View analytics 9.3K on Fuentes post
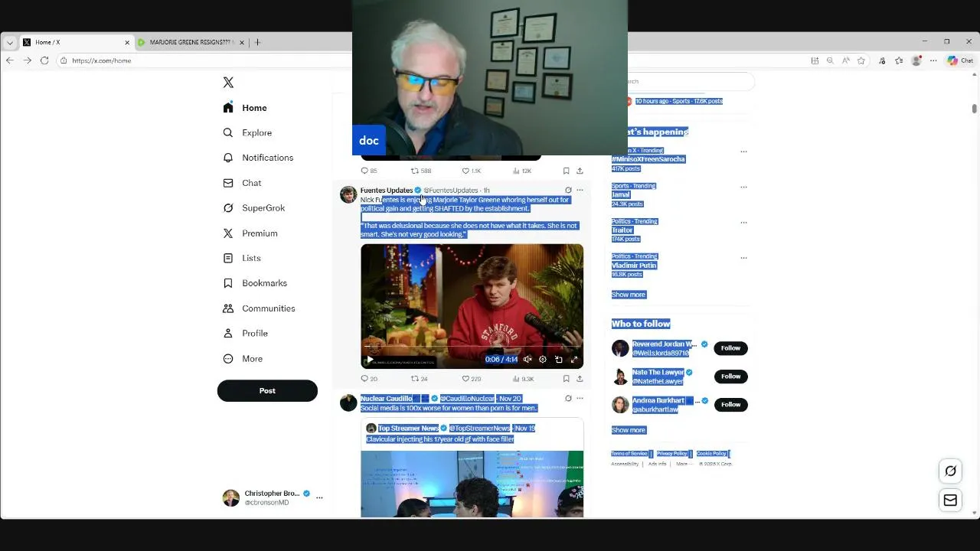Screen dimensions: 980x551 (x=523, y=379)
